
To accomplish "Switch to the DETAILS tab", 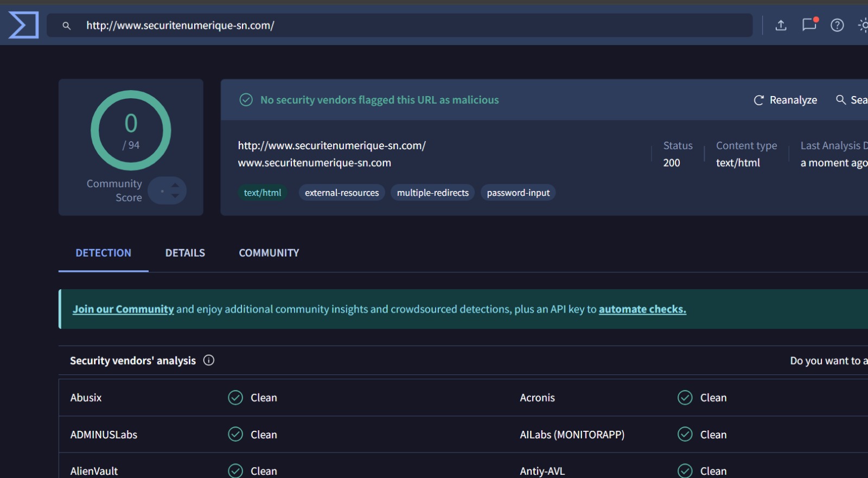I will coord(185,253).
